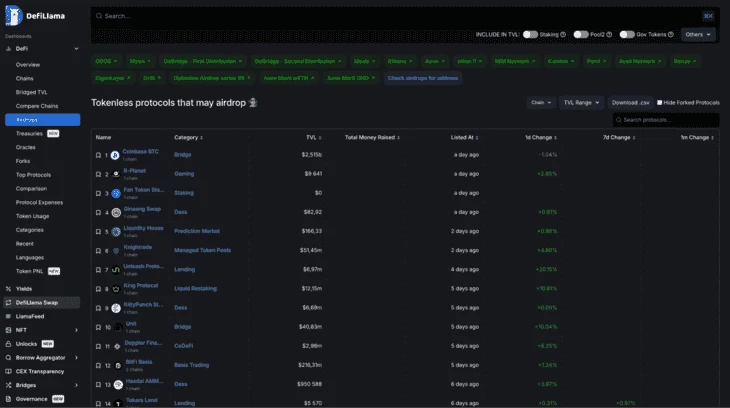Open DeBridge - Second Distribution airdrop tag
730x408 pixels.
(x=298, y=61)
